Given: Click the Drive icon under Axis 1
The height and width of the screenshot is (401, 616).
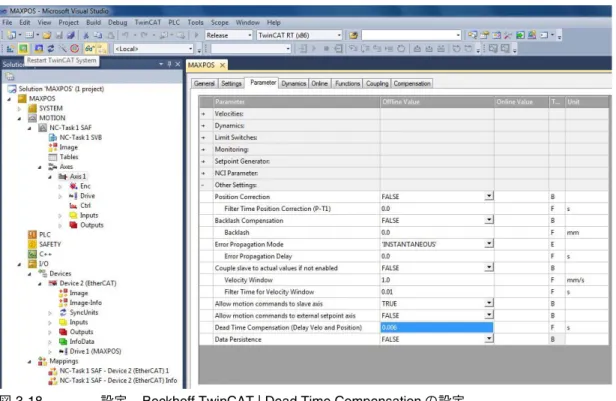Looking at the screenshot, I should [73, 196].
